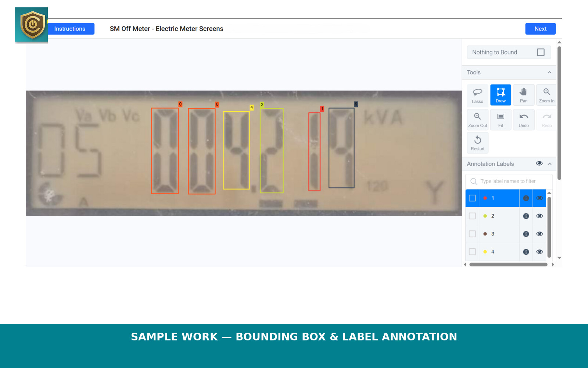Image resolution: width=588 pixels, height=368 pixels.
Task: Tick the checkbox for label 1
Action: [x=472, y=198]
